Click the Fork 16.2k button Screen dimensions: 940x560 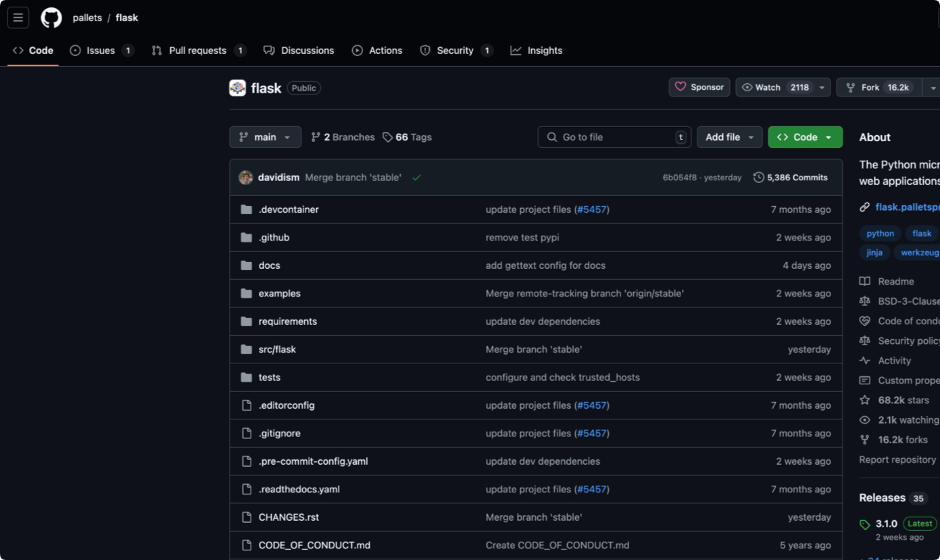pos(879,88)
